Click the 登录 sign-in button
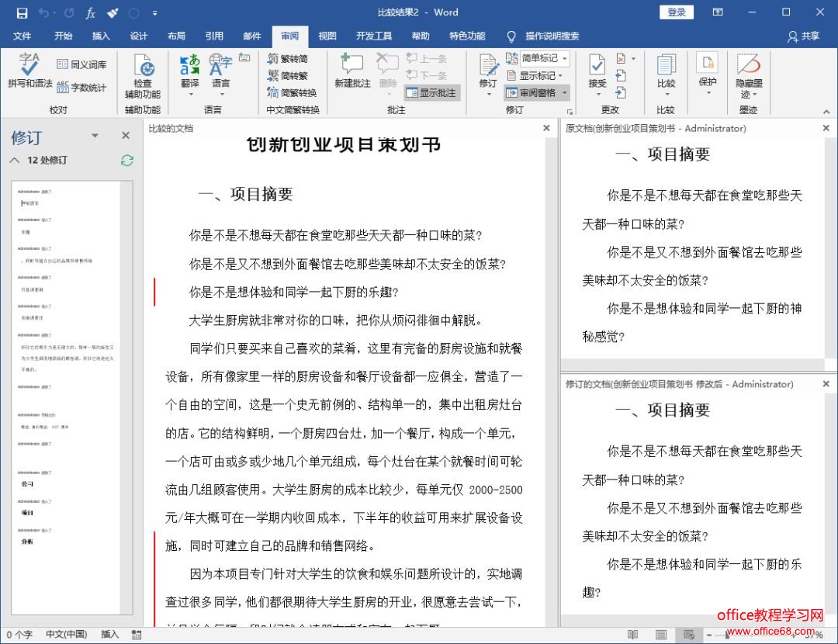838x644 pixels. (676, 12)
